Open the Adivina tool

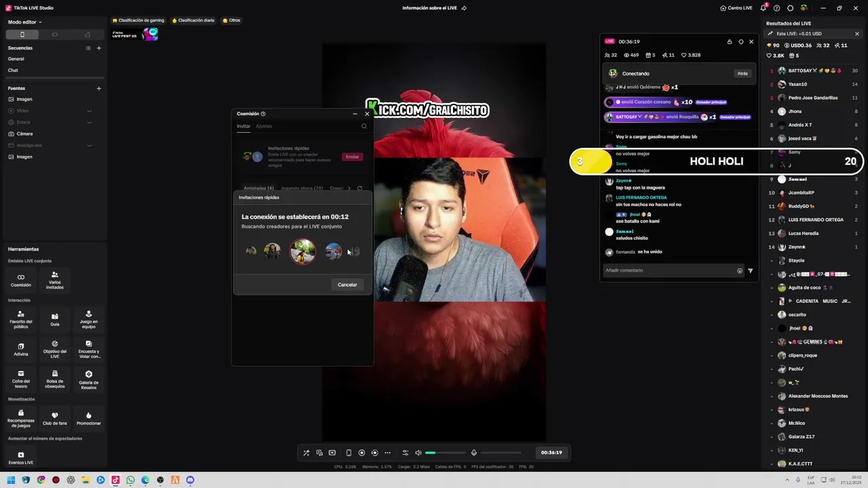(20, 348)
